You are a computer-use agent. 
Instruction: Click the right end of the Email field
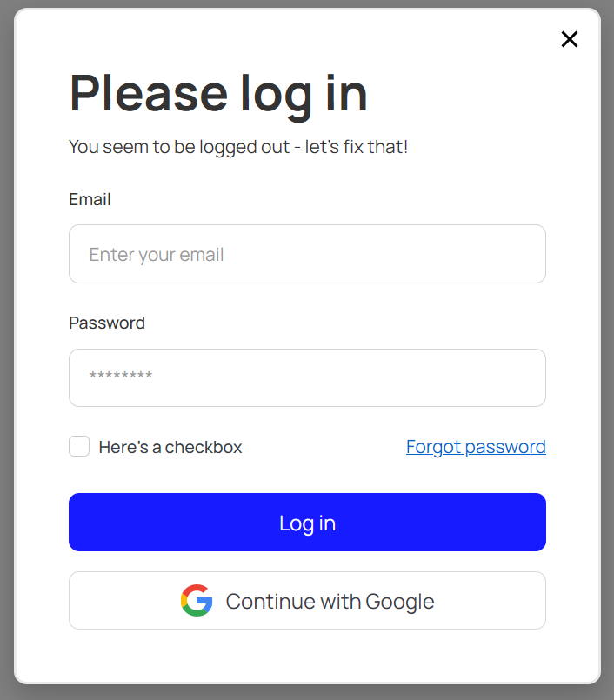527,254
